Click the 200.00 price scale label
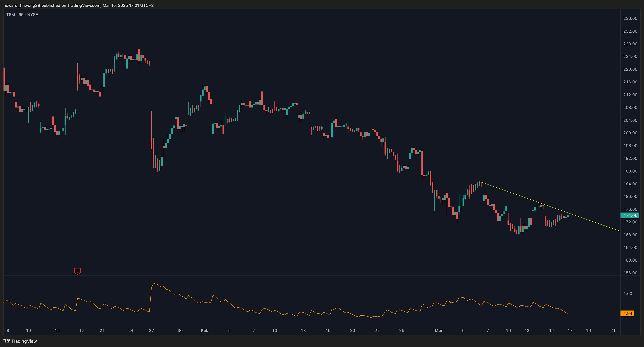 click(x=630, y=133)
